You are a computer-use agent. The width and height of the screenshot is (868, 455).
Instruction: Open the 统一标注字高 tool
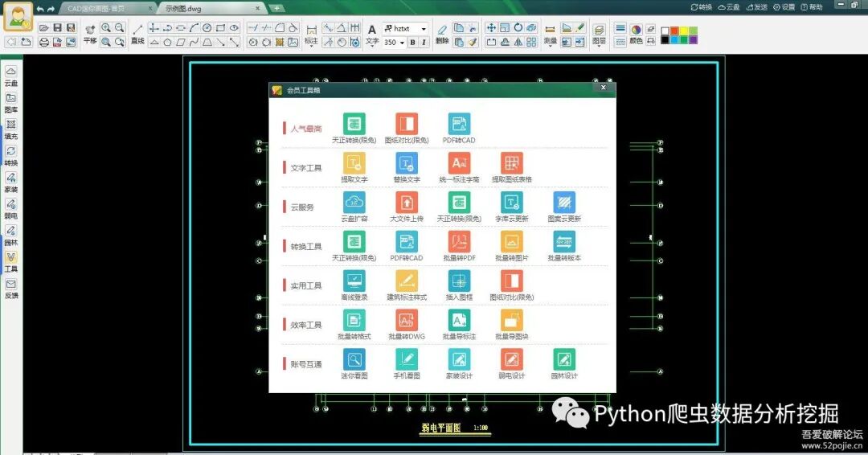click(459, 167)
